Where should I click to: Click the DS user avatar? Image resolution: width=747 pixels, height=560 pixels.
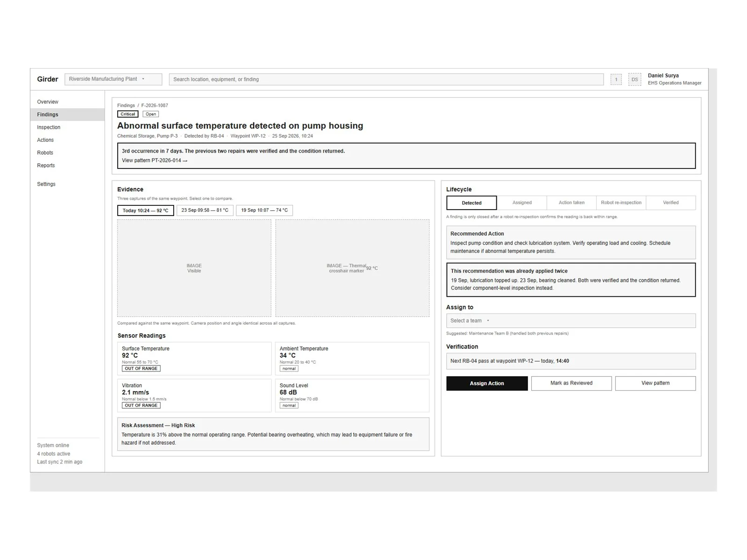coord(634,79)
